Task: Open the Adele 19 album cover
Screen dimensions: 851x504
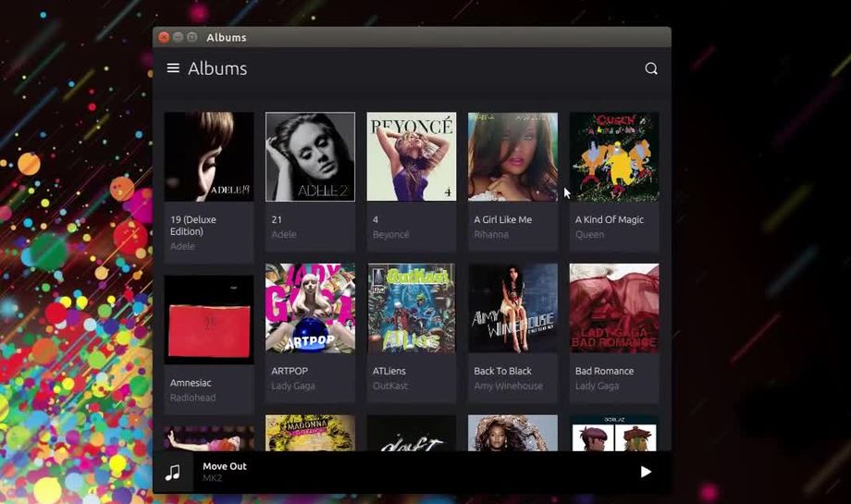Action: tap(209, 156)
